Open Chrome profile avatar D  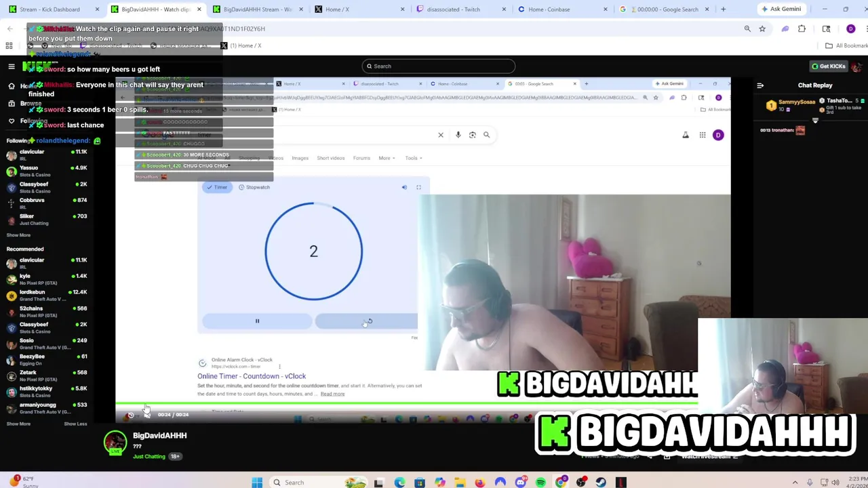(x=850, y=28)
